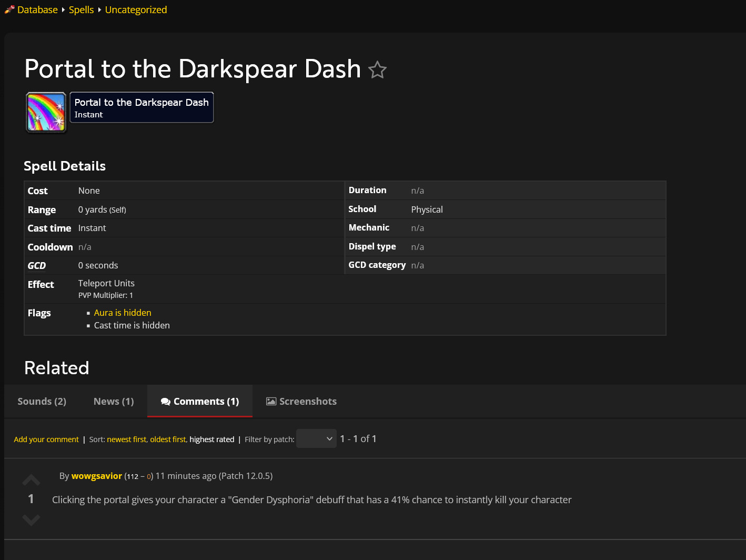Click the comment score number 1
746x560 pixels.
point(31,499)
